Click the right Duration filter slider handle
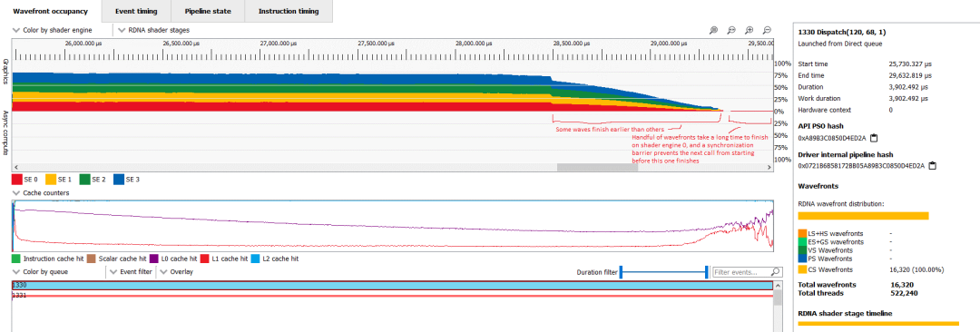 tap(707, 272)
